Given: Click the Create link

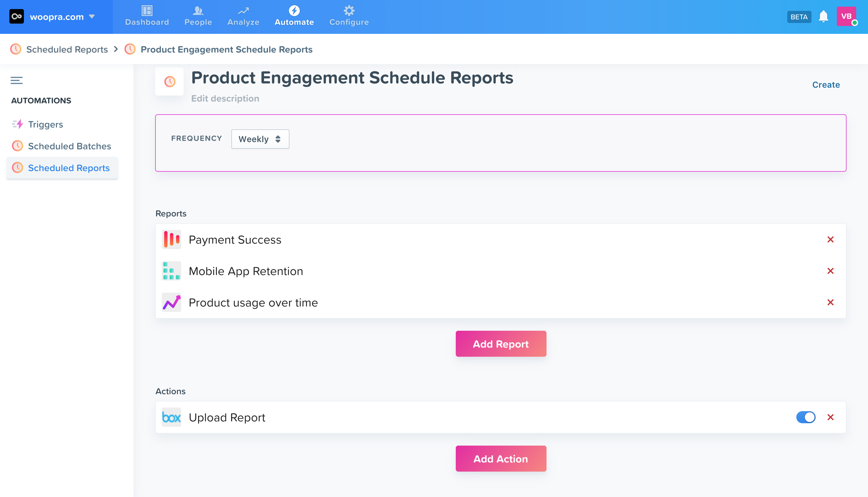Looking at the screenshot, I should 826,85.
